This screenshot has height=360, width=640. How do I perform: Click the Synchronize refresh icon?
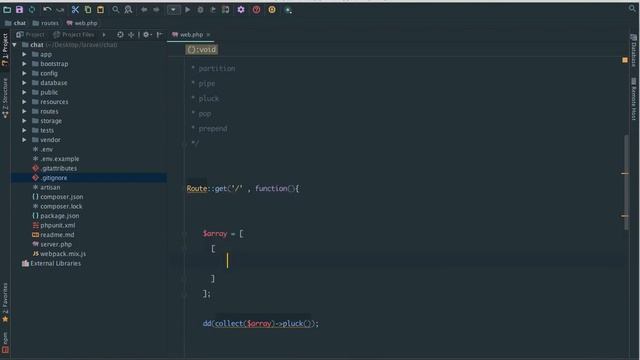coord(32,9)
